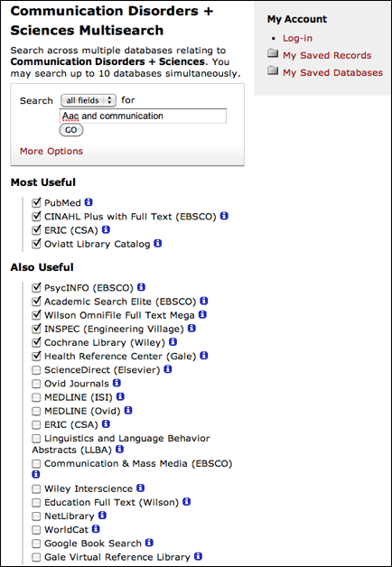Click info icon beside Wiley Interscience
392x567 pixels.
[x=141, y=488]
